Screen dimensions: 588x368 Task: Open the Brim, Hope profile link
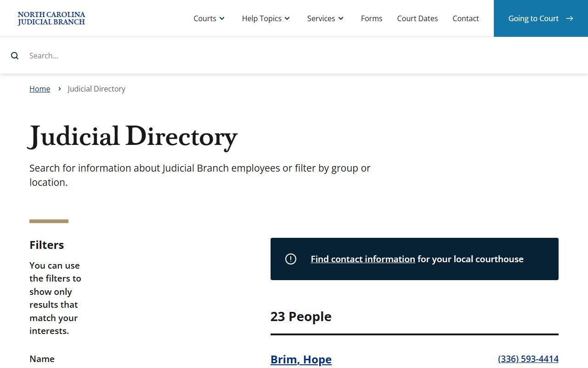click(x=301, y=359)
